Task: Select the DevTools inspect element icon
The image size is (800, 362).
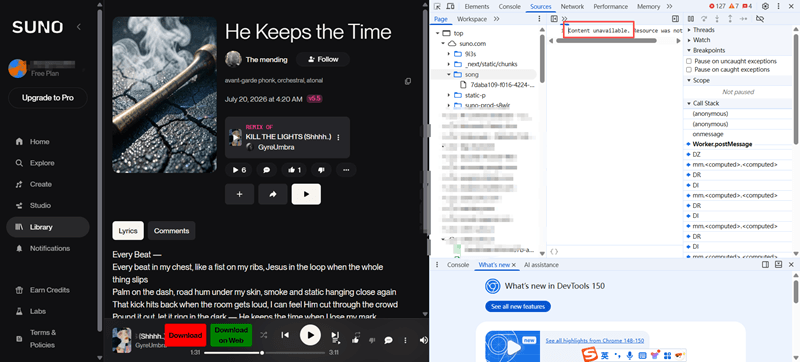Action: pos(437,7)
